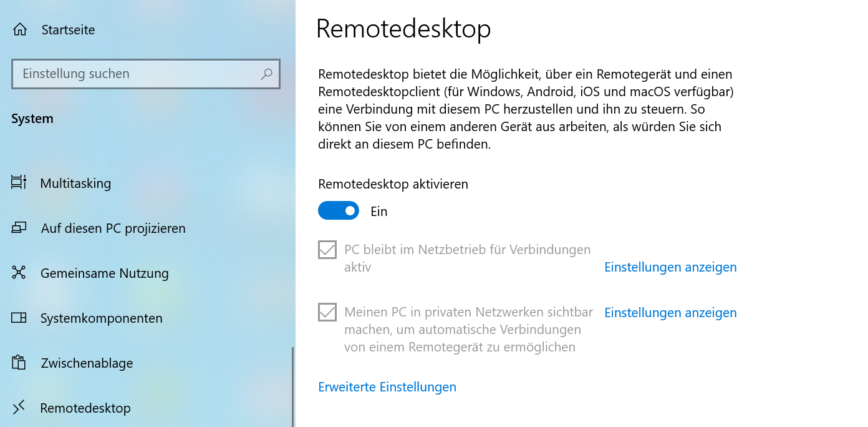Uncheck Meinen PC in privaten Netzwerken sichtbar
The width and height of the screenshot is (868, 427).
pyautogui.click(x=327, y=312)
